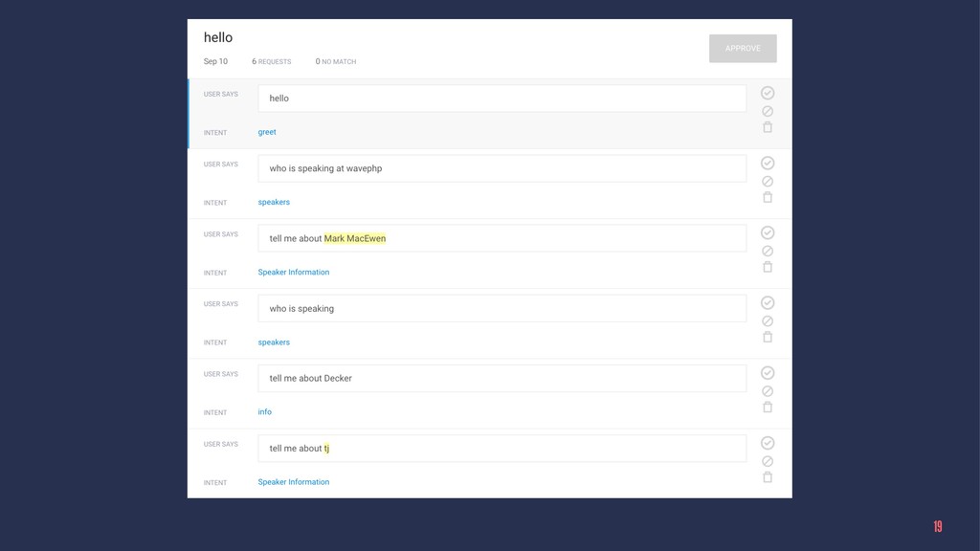Approve checkmark for 'who is speaking' row
Viewport: 980px width, 551px height.
pyautogui.click(x=768, y=303)
